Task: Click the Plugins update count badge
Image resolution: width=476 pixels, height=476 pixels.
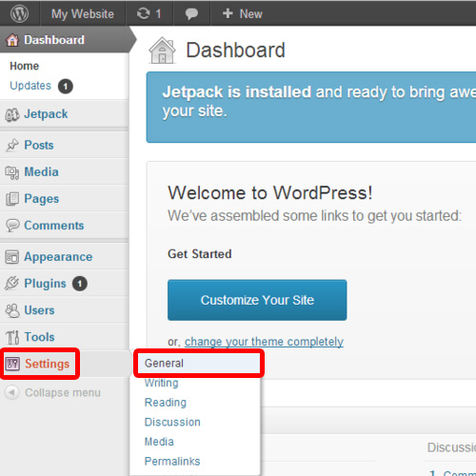Action: point(80,284)
